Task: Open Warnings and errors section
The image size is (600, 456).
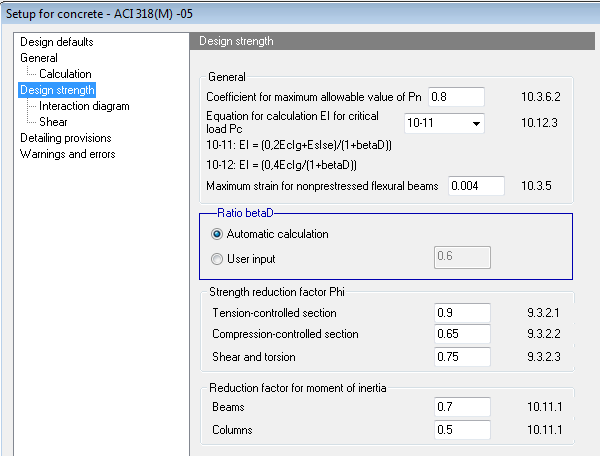Action: pyautogui.click(x=67, y=154)
